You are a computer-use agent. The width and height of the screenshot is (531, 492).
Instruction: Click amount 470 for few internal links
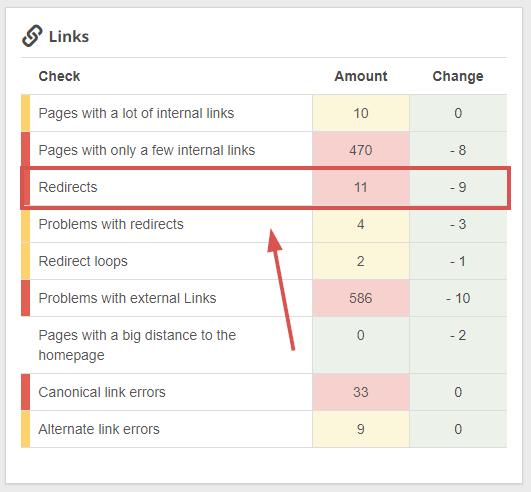[x=361, y=150]
